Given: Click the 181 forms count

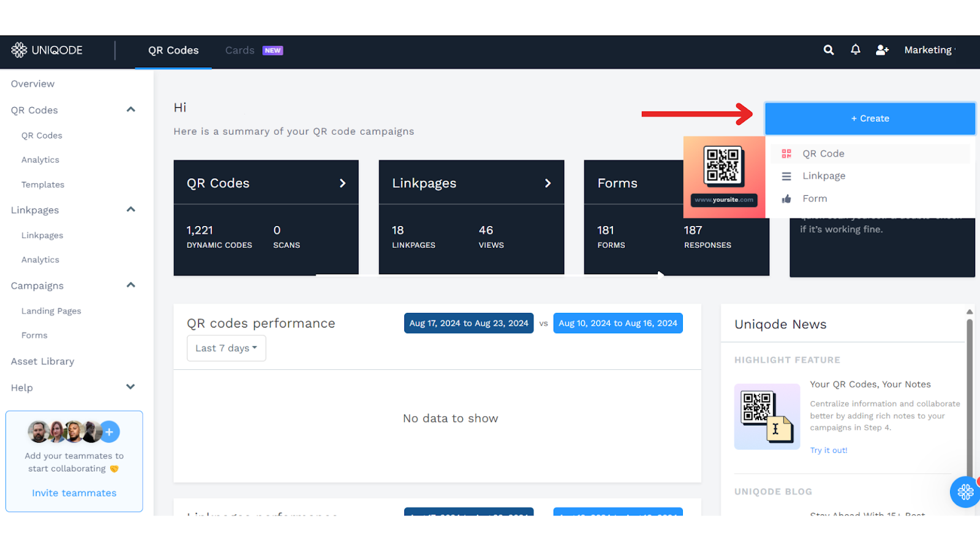Looking at the screenshot, I should 606,231.
